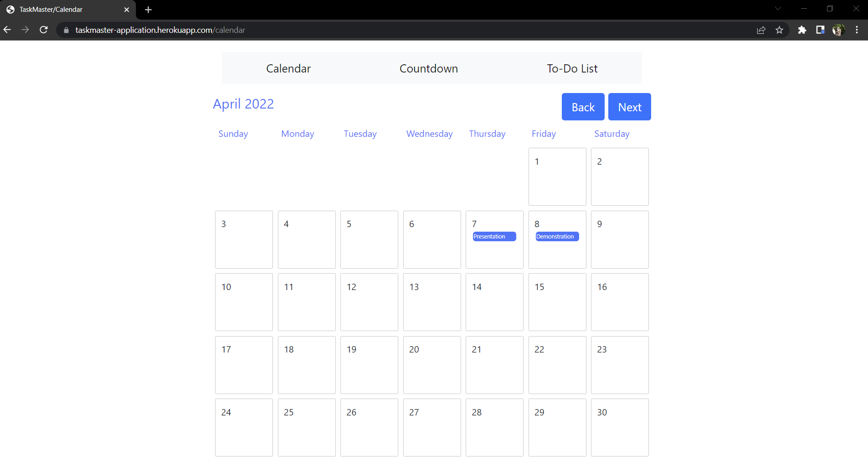Click the browser forward arrow
Viewport: 868px width, 472px height.
pyautogui.click(x=26, y=30)
